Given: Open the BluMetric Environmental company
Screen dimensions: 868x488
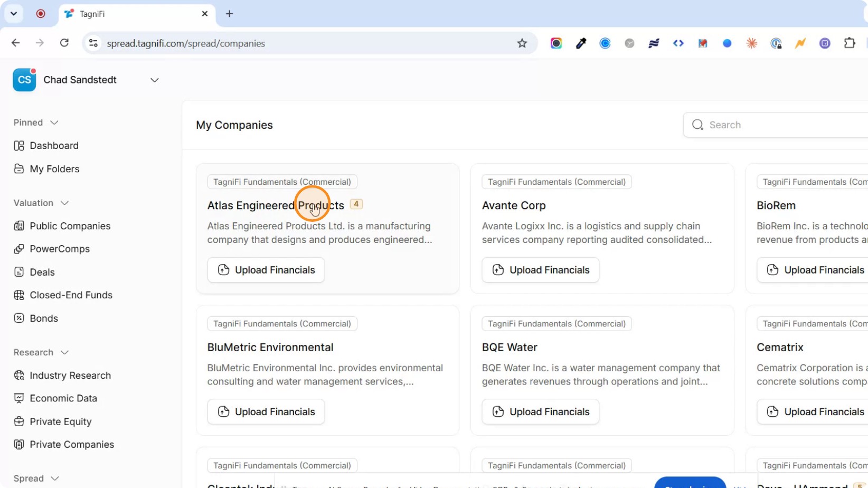Looking at the screenshot, I should point(270,348).
